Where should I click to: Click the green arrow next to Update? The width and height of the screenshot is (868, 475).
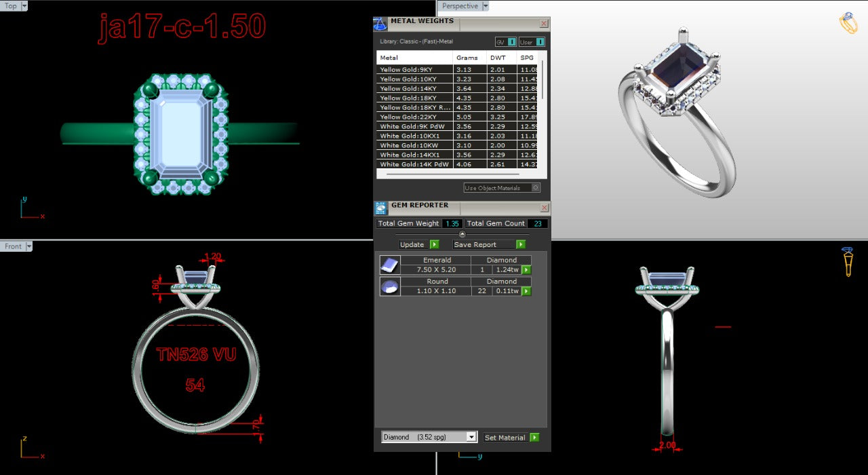pyautogui.click(x=435, y=244)
